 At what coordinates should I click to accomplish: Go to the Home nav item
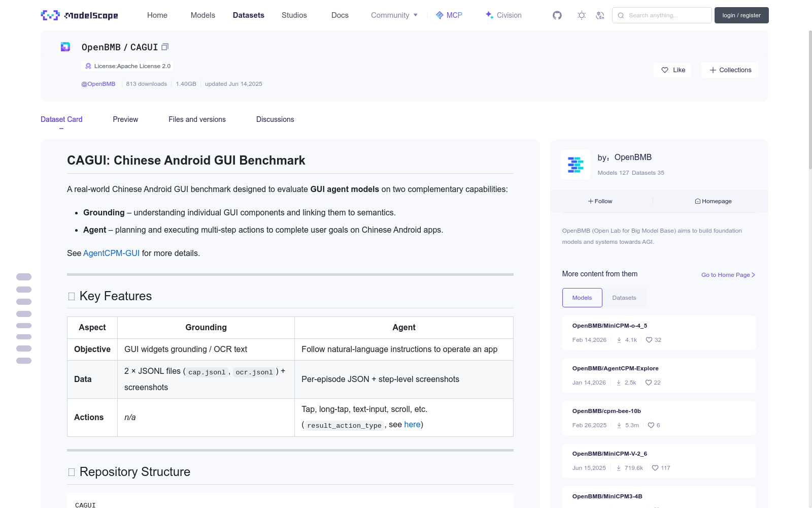coord(157,15)
